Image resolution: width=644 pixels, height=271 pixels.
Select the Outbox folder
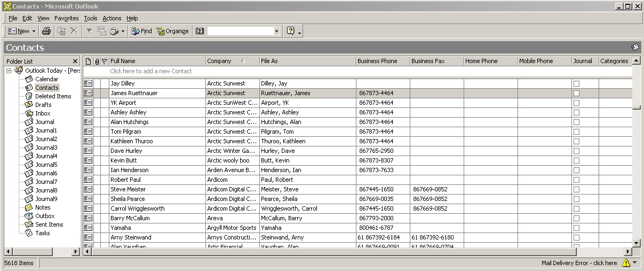click(45, 216)
